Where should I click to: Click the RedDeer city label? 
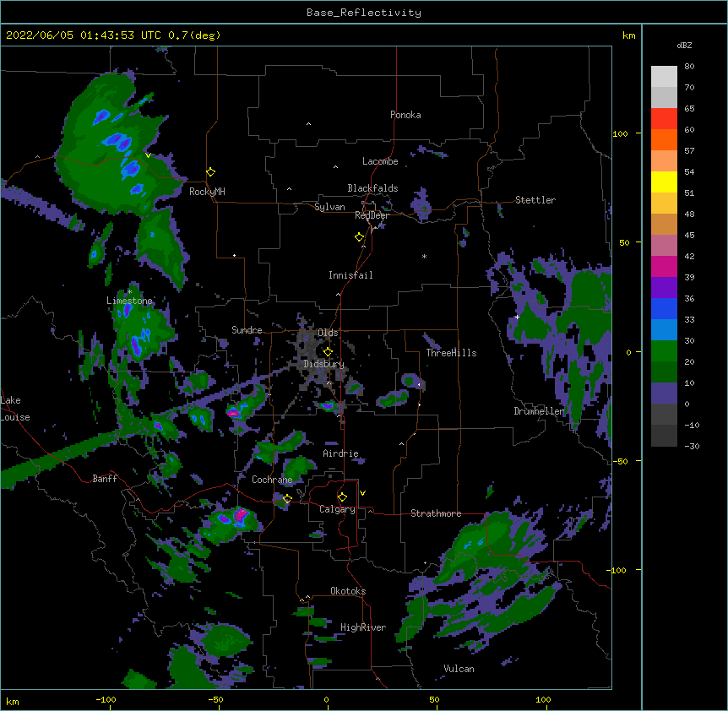click(x=372, y=215)
